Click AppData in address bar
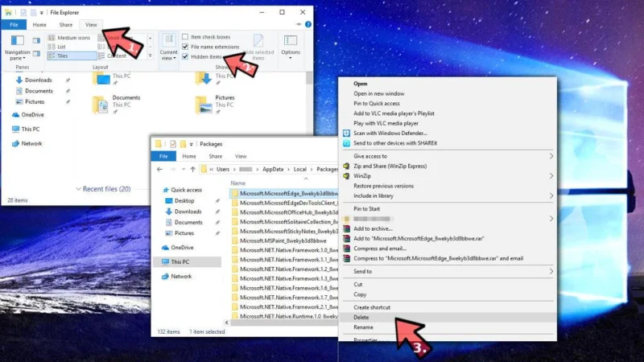644x362 pixels. coord(273,169)
